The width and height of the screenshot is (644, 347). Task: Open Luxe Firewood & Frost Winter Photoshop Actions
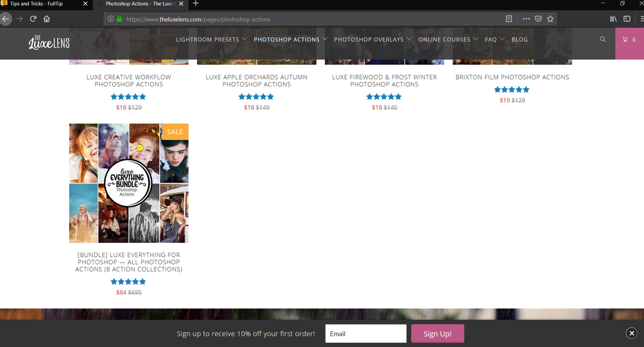[x=384, y=80]
